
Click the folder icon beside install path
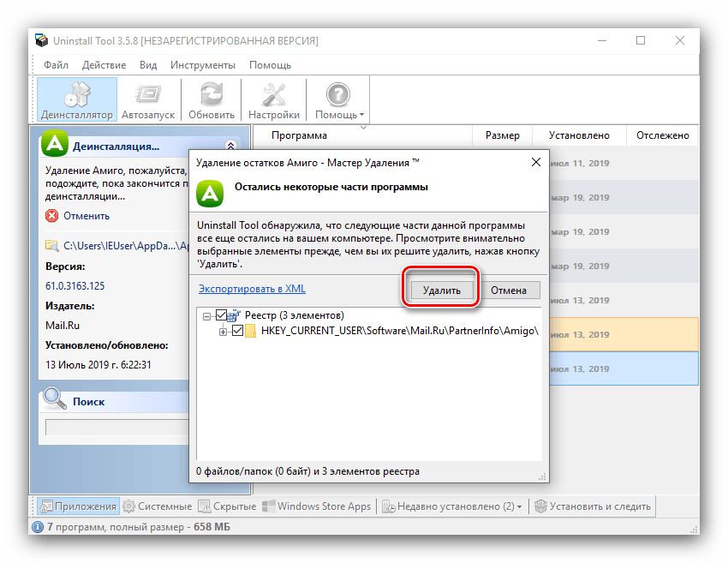pyautogui.click(x=51, y=246)
